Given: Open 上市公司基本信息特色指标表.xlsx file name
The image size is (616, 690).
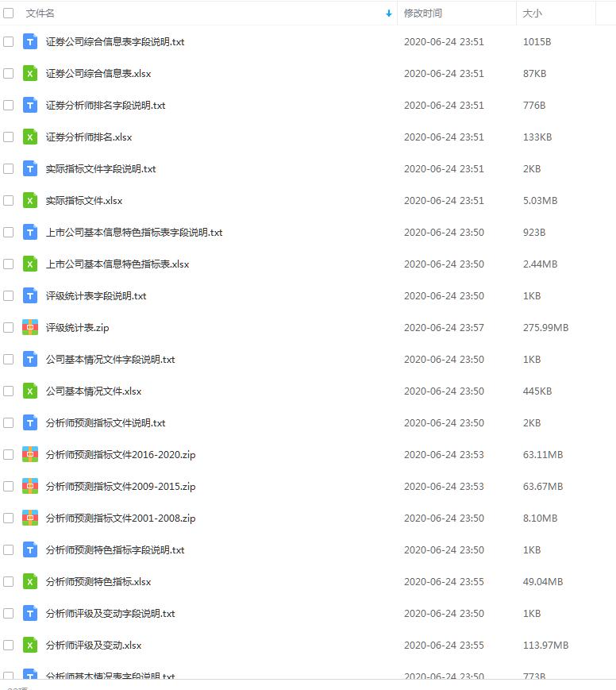Looking at the screenshot, I should pos(117,264).
